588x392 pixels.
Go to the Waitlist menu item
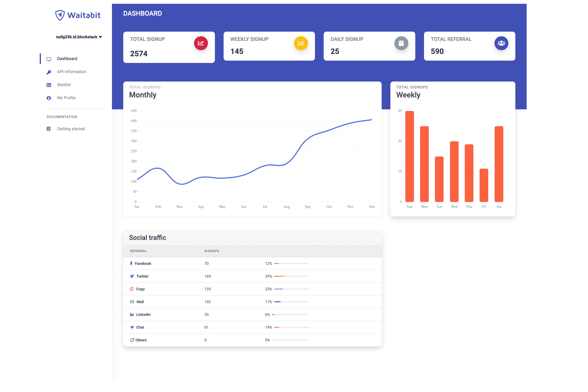64,85
